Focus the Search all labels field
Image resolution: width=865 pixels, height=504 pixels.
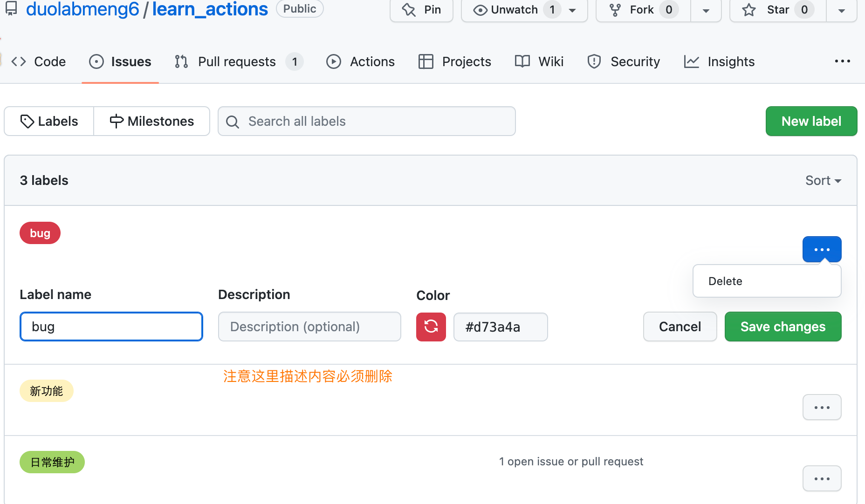coord(367,121)
